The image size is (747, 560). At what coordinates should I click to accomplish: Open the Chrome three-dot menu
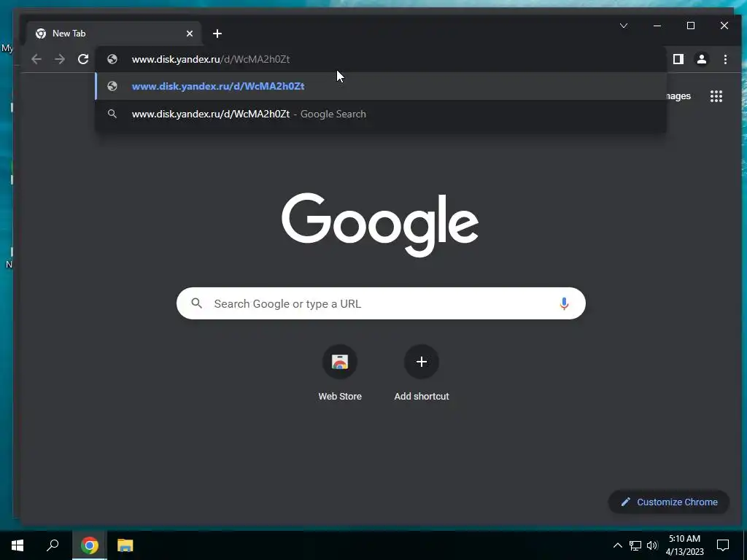coord(725,59)
